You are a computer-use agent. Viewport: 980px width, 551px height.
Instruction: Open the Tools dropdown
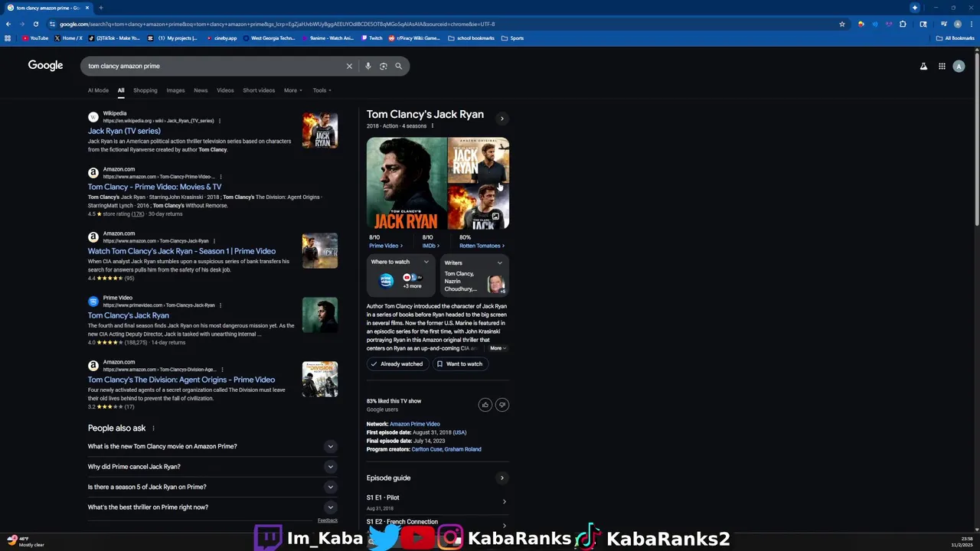click(x=322, y=90)
